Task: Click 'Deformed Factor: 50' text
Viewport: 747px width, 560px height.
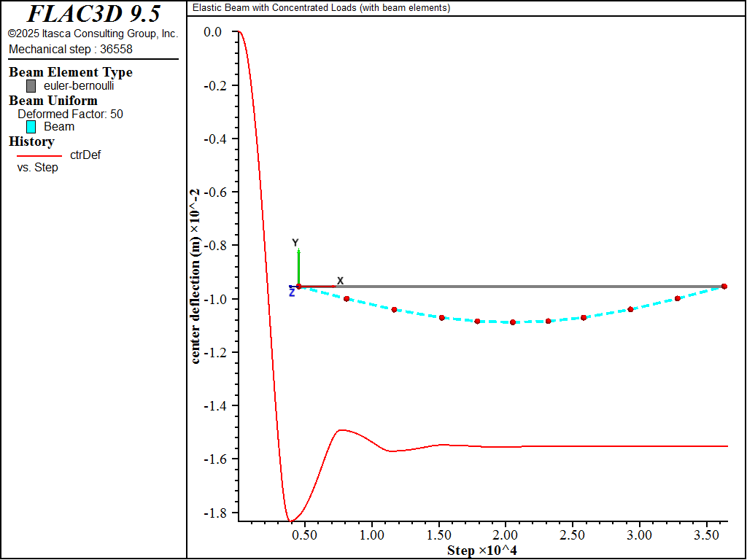Action: [70, 114]
